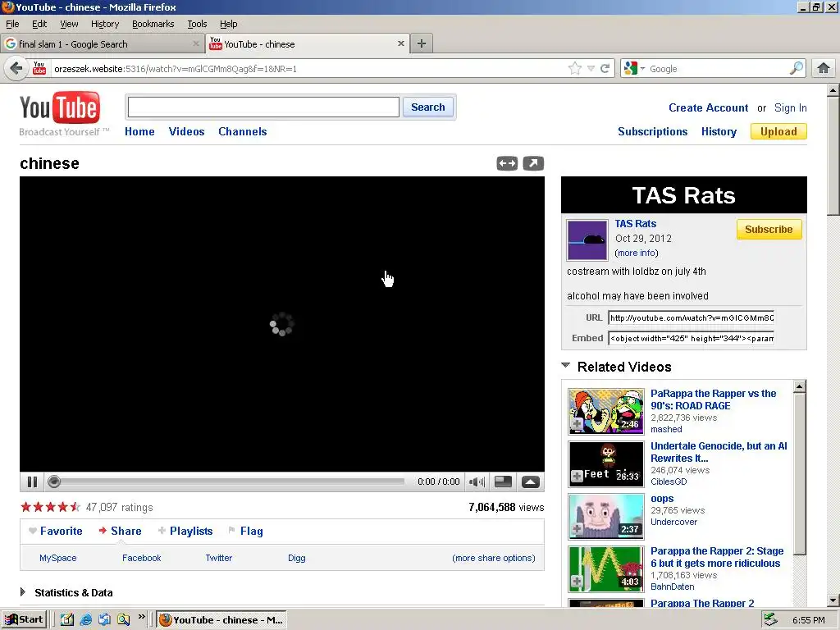Toggle the player size button in controls
This screenshot has height=630, width=840.
[503, 482]
